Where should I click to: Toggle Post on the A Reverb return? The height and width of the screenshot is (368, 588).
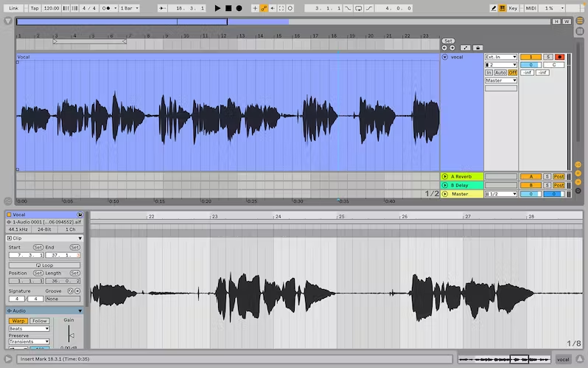tap(559, 176)
